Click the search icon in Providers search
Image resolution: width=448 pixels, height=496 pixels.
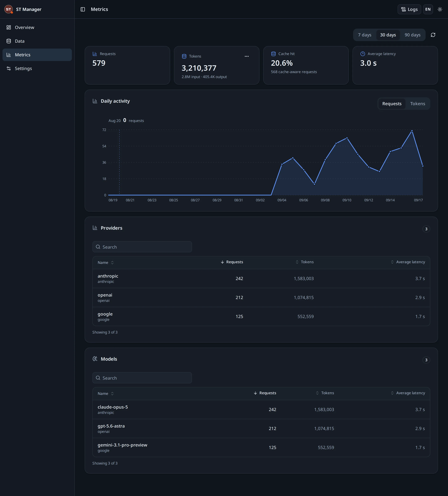98,247
